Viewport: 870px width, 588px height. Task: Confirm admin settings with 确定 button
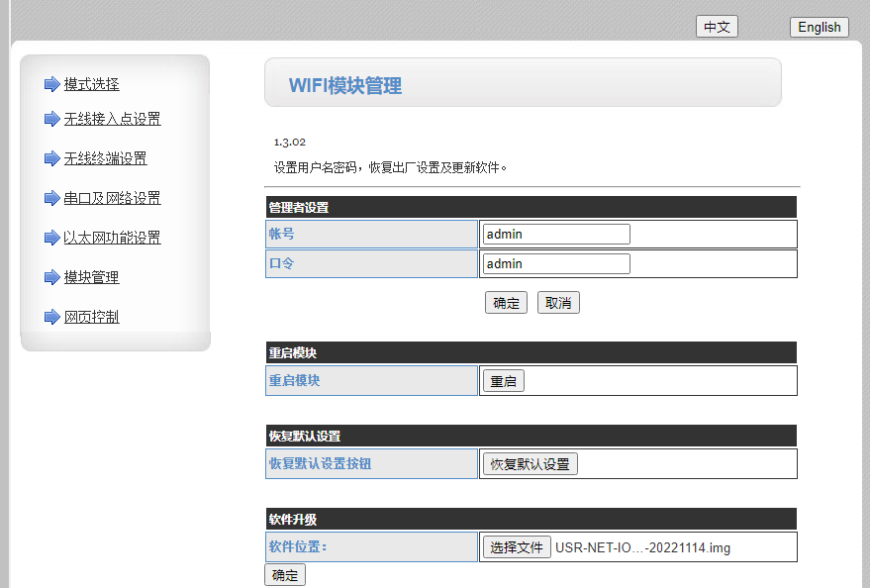(506, 303)
